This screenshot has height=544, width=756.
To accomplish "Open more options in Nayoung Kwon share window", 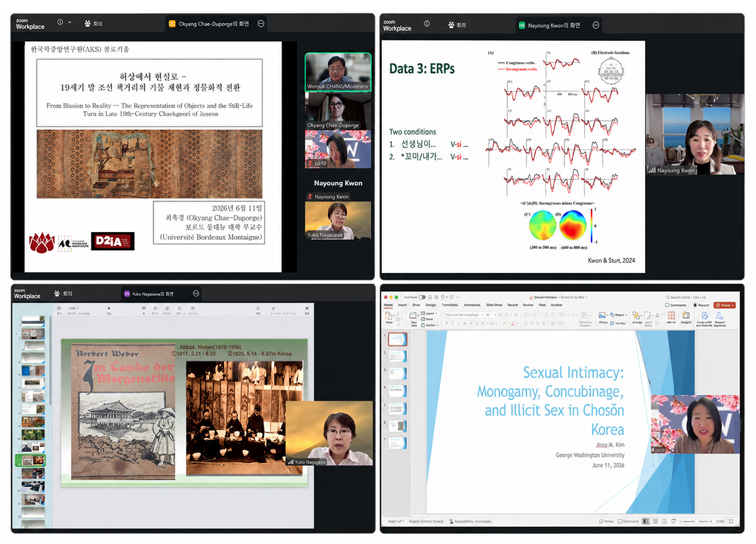I will [x=596, y=25].
